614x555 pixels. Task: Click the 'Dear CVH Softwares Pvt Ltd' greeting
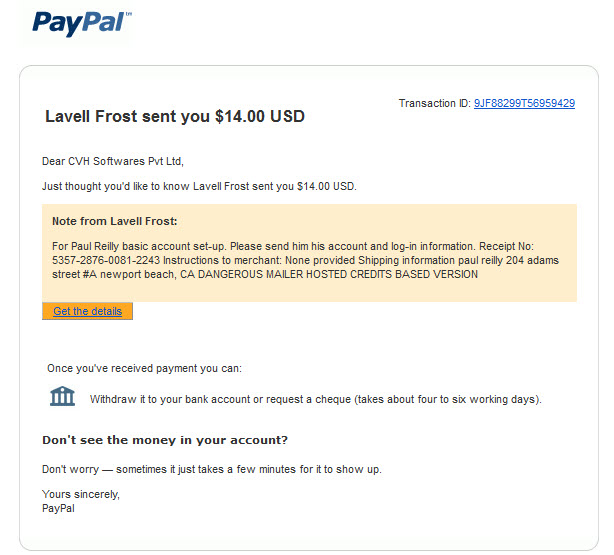113,161
